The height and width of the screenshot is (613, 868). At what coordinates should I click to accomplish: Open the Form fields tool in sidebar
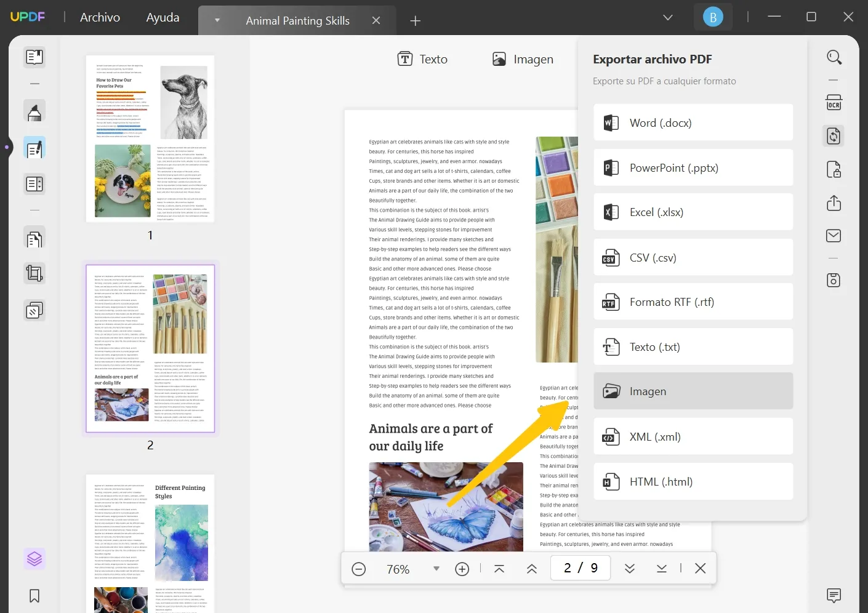click(x=34, y=183)
